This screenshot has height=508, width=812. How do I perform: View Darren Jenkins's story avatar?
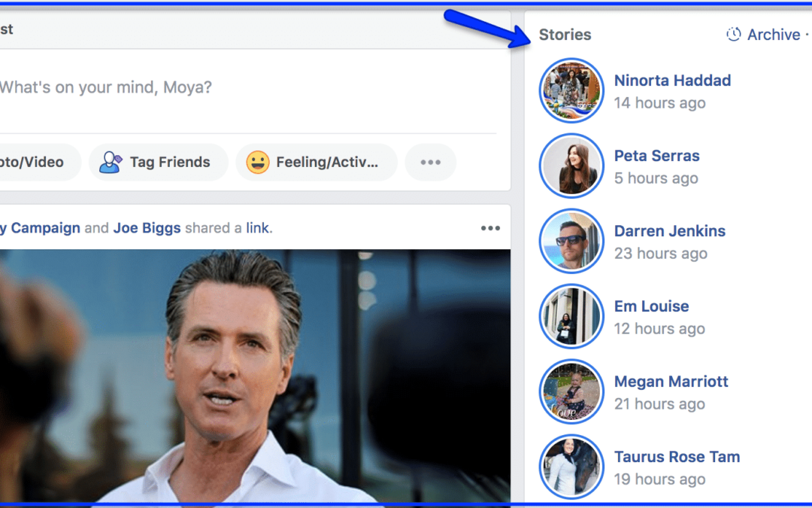(x=571, y=241)
